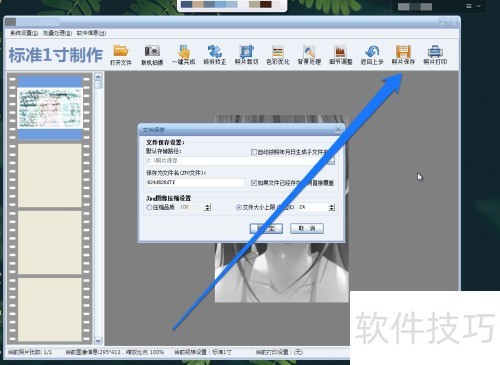Click the default save path field
The height and width of the screenshot is (365, 500).
[237, 161]
